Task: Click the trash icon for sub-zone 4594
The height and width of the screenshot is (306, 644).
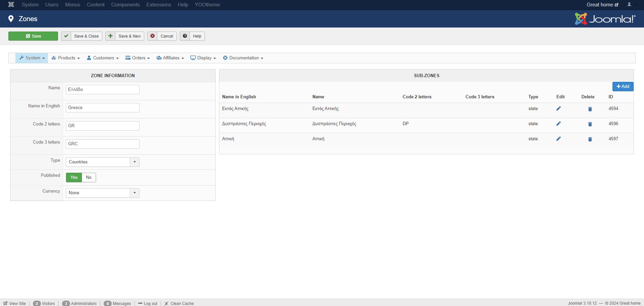Action: tap(590, 109)
